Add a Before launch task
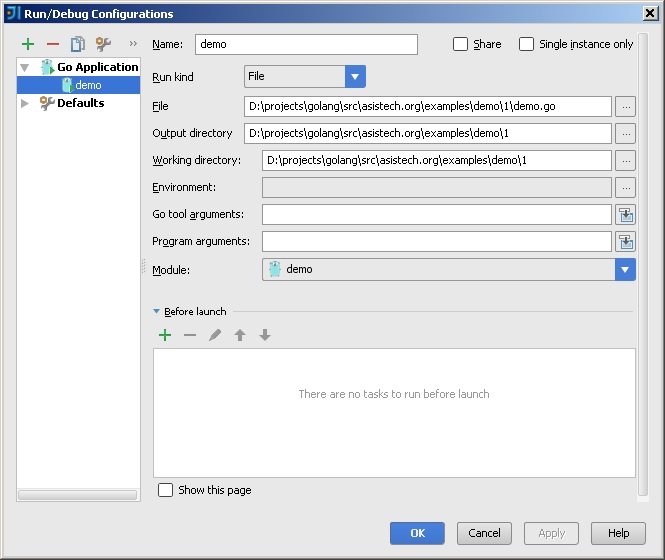Image resolution: width=665 pixels, height=560 pixels. pyautogui.click(x=165, y=335)
